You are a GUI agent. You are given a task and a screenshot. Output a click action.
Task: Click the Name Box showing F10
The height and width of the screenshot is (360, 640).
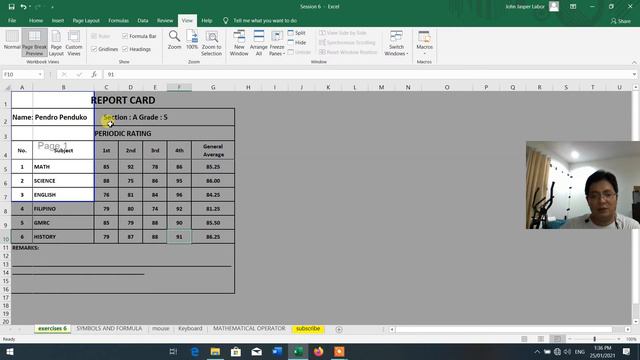tap(20, 74)
